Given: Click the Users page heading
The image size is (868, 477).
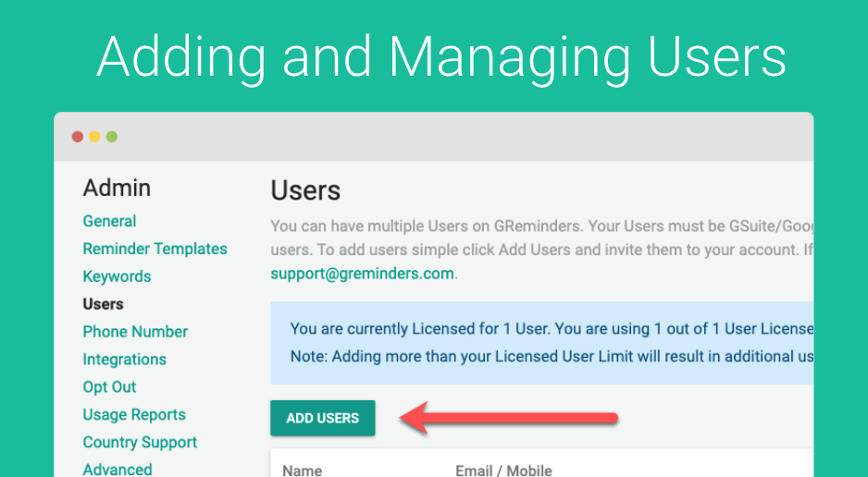Looking at the screenshot, I should click(305, 190).
